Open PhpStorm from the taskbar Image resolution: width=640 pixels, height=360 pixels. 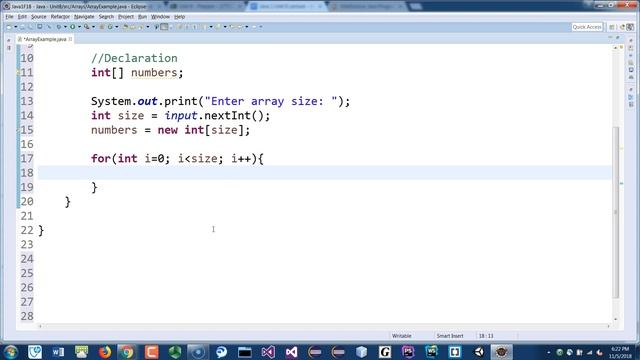(x=408, y=352)
